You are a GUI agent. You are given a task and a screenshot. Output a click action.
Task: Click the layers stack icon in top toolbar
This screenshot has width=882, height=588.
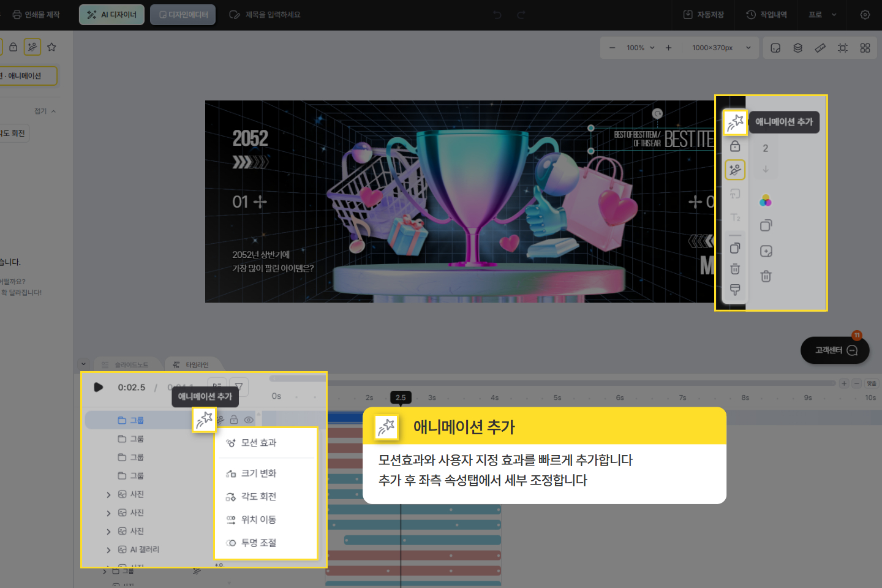(x=797, y=48)
